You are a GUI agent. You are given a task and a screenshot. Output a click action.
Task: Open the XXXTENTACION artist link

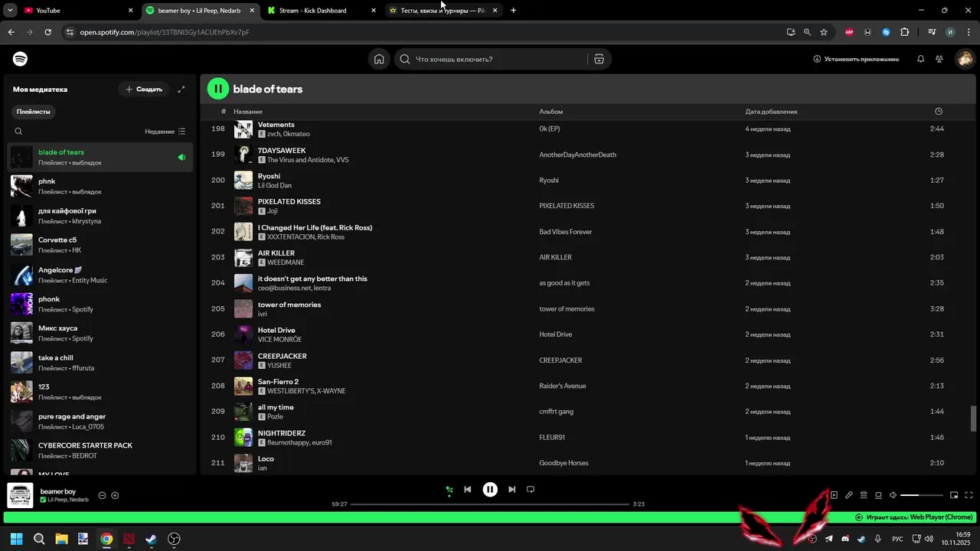click(290, 237)
